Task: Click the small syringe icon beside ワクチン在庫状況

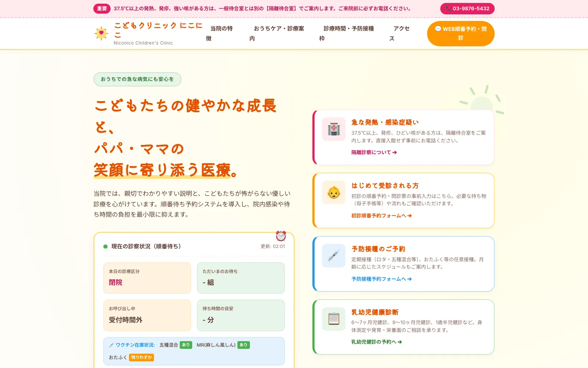Action: tap(111, 345)
